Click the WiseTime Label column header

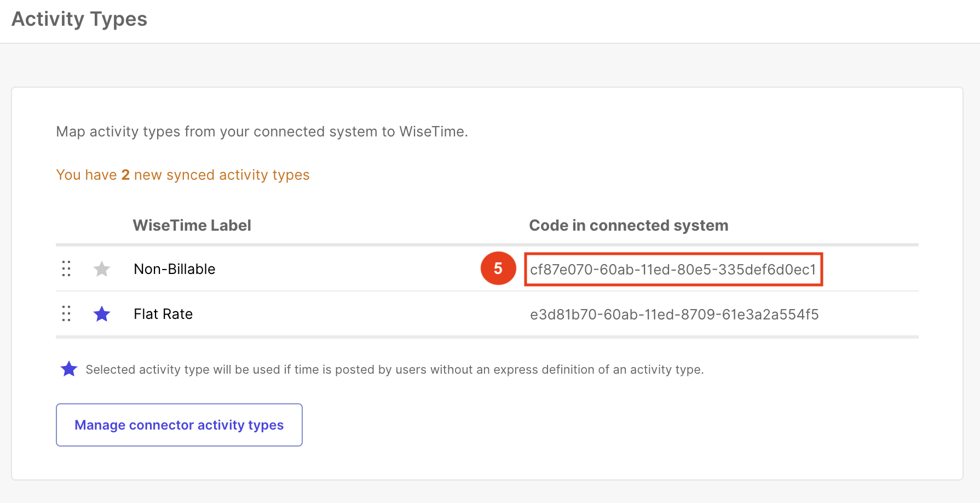click(x=192, y=225)
